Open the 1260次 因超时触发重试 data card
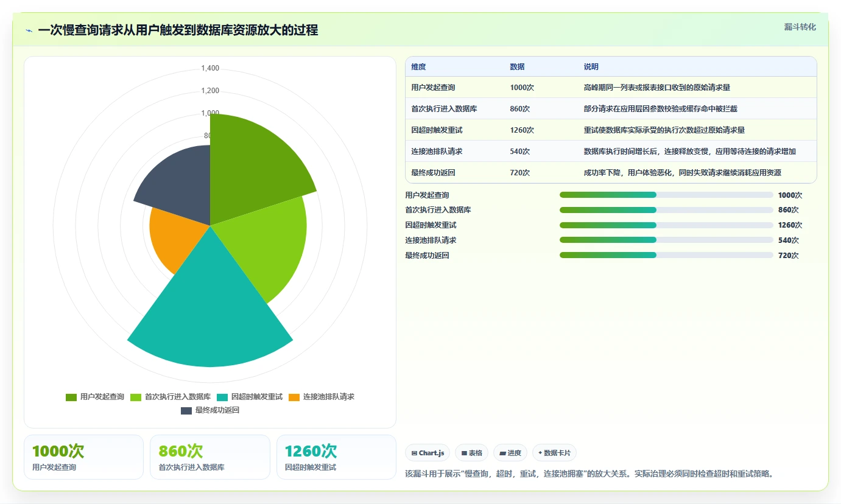 pos(336,457)
